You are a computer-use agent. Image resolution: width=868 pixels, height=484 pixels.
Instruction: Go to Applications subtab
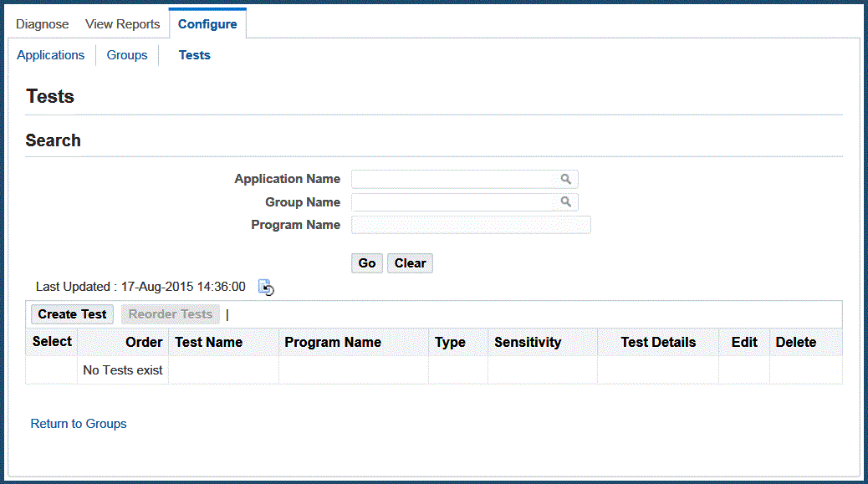50,55
